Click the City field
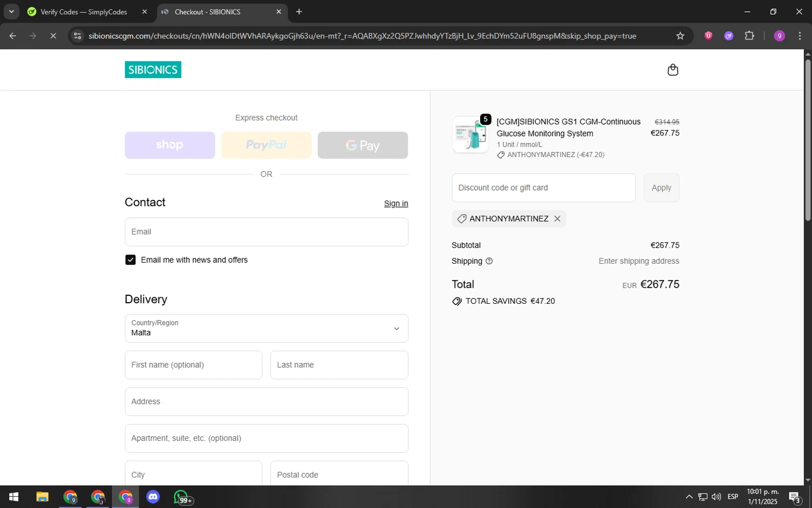Viewport: 812px width, 508px height. point(193,473)
